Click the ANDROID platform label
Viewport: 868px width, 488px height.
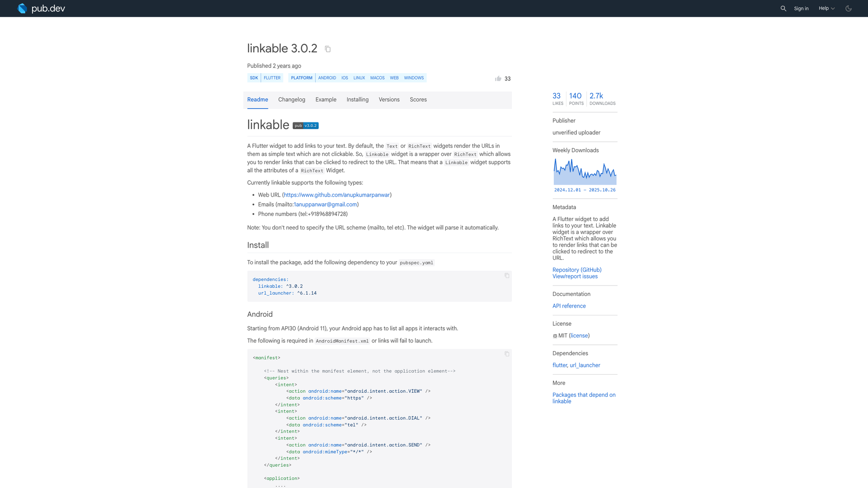[x=327, y=78]
